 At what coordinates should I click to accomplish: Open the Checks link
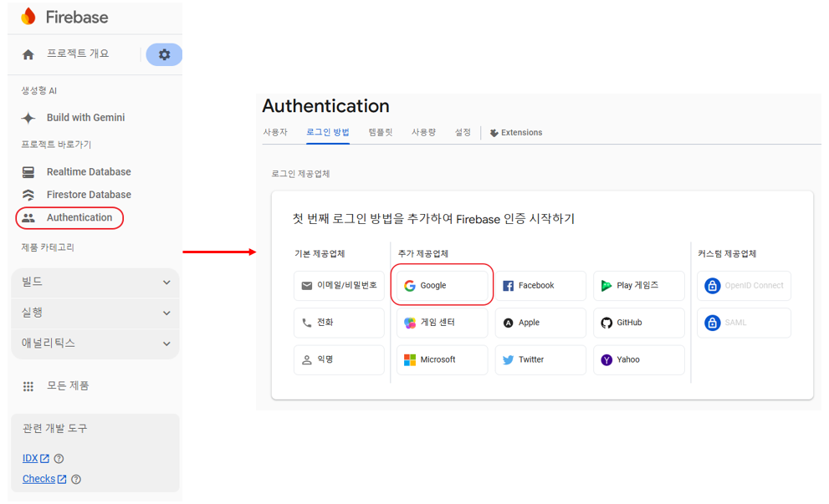tap(44, 479)
